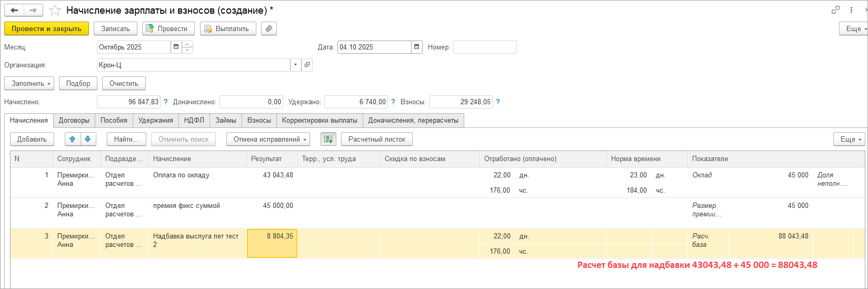The width and height of the screenshot is (868, 289).
Task: Add document to favorites with star
Action: (55, 11)
